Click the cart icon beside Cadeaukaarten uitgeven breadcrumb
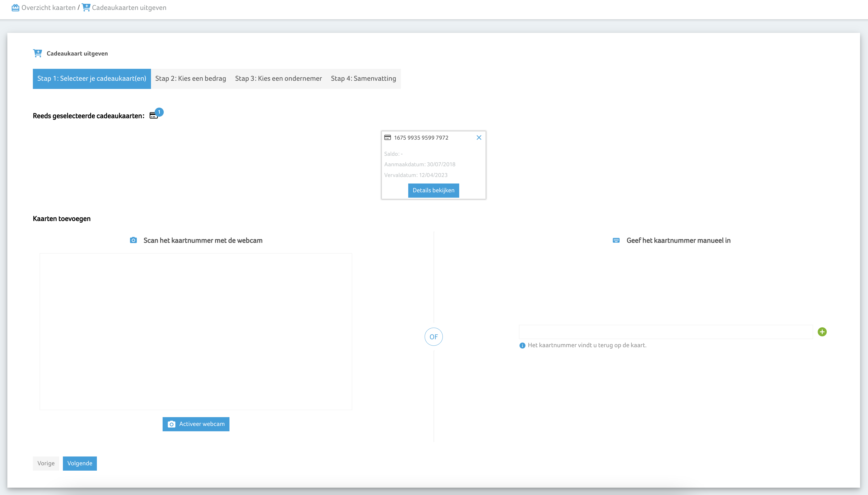 86,7
